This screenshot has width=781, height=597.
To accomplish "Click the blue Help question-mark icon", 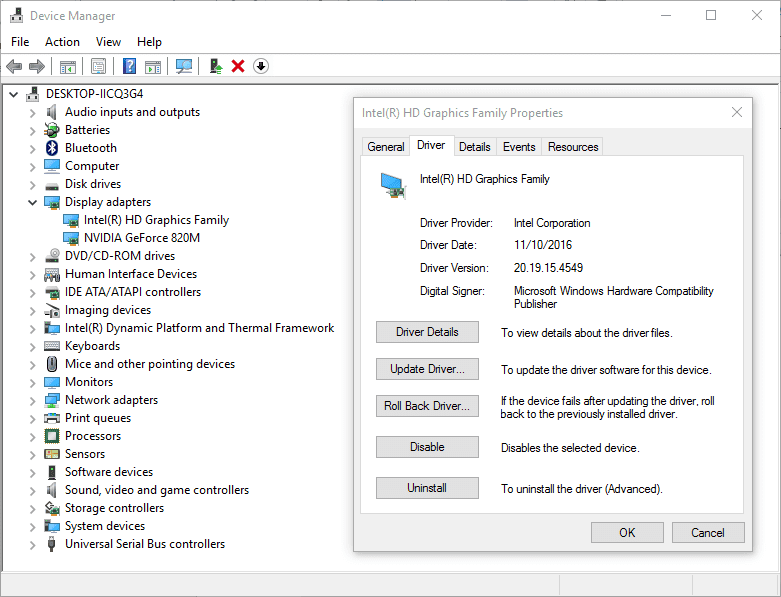I will [130, 66].
